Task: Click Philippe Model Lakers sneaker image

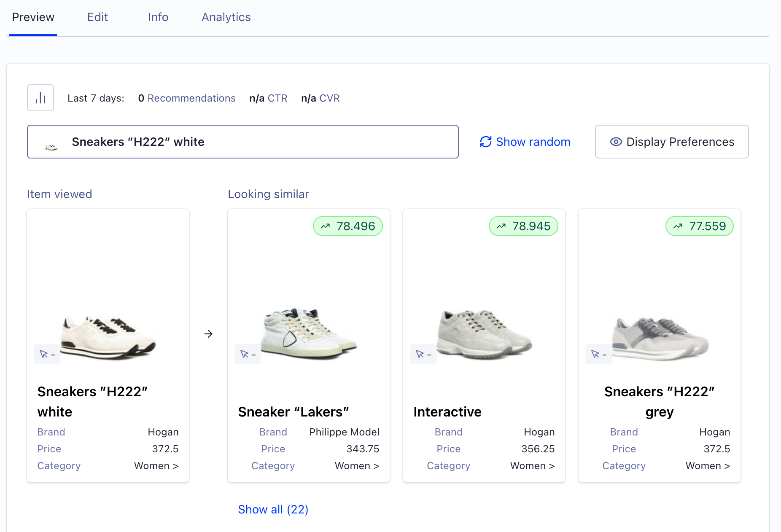Action: click(x=309, y=333)
